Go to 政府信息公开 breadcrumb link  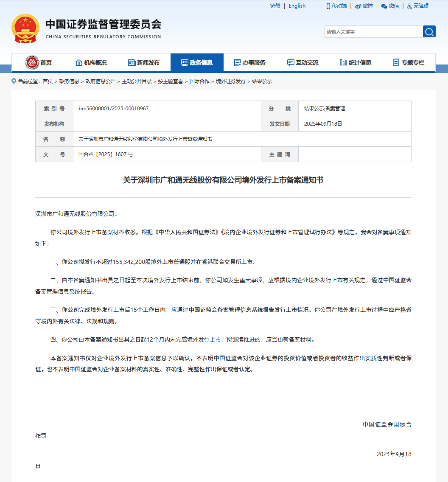[101, 81]
